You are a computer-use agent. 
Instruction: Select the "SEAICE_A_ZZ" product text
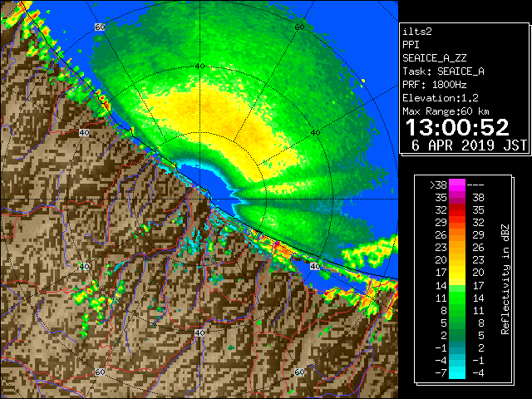coord(435,58)
